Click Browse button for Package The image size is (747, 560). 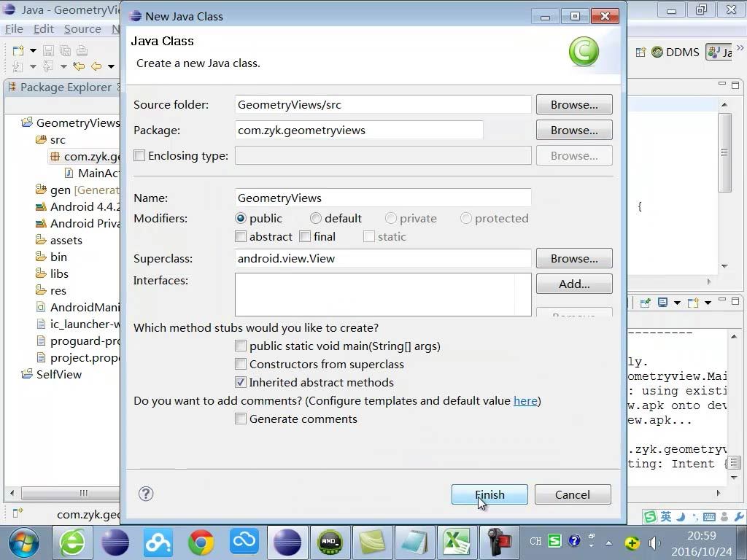(x=574, y=130)
